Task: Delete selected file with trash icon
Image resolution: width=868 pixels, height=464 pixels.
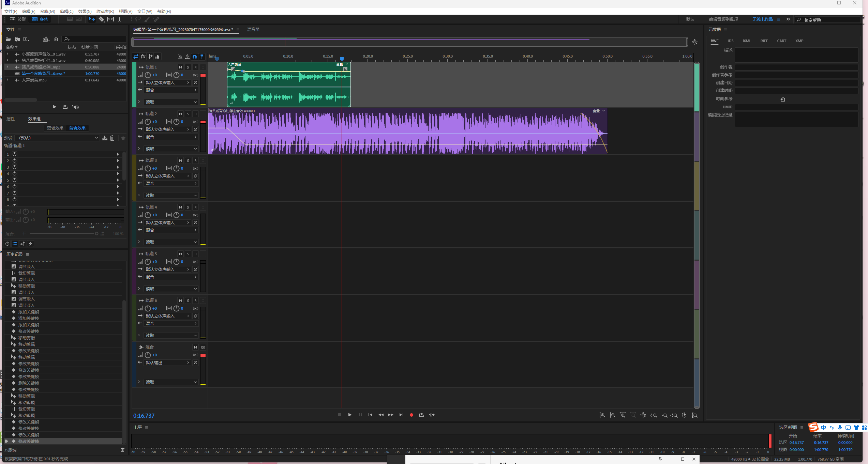Action: pos(56,39)
